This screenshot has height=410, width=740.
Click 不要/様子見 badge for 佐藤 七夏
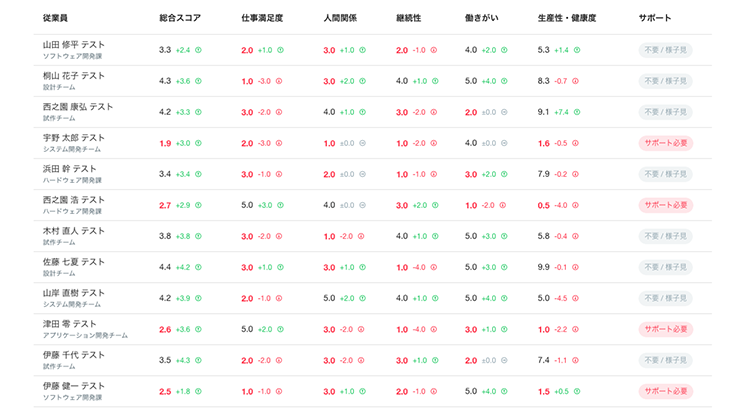click(x=665, y=268)
